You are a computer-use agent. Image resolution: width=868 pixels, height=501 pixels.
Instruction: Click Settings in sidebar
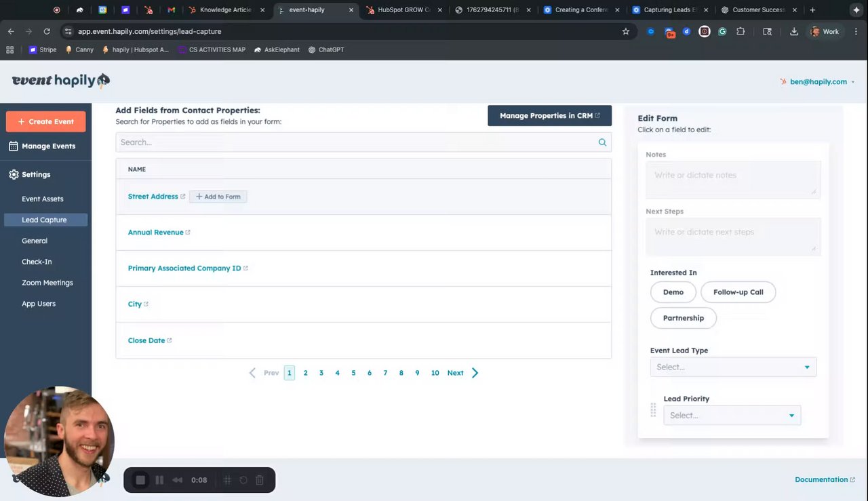30,174
